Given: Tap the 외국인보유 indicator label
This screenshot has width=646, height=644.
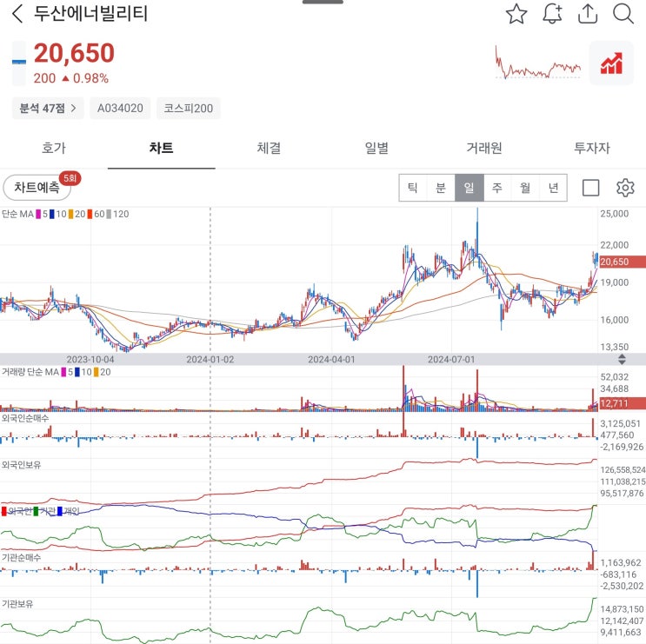Looking at the screenshot, I should [21, 465].
